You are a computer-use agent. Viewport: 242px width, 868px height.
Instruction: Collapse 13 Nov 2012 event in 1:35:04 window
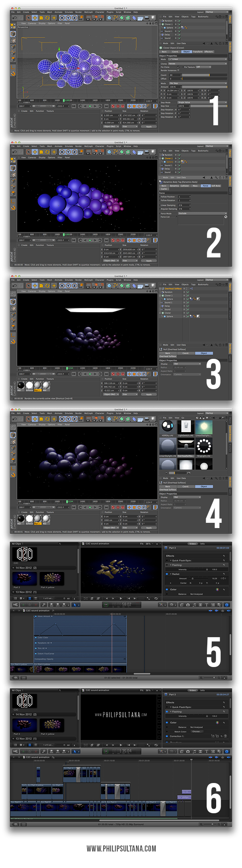point(13,739)
